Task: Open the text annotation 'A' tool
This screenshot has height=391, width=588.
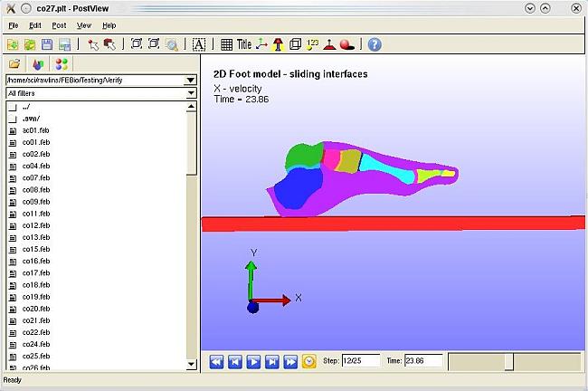Action: (199, 44)
